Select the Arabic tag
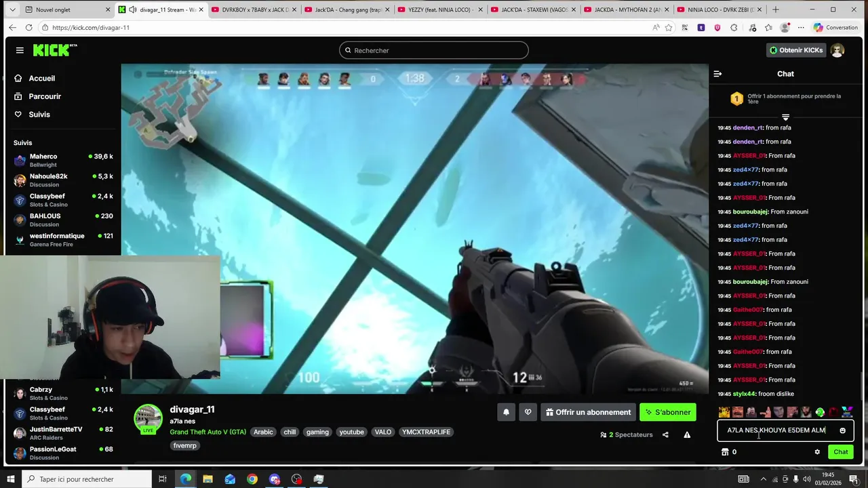Screen dimensions: 868x488 tap(263, 432)
